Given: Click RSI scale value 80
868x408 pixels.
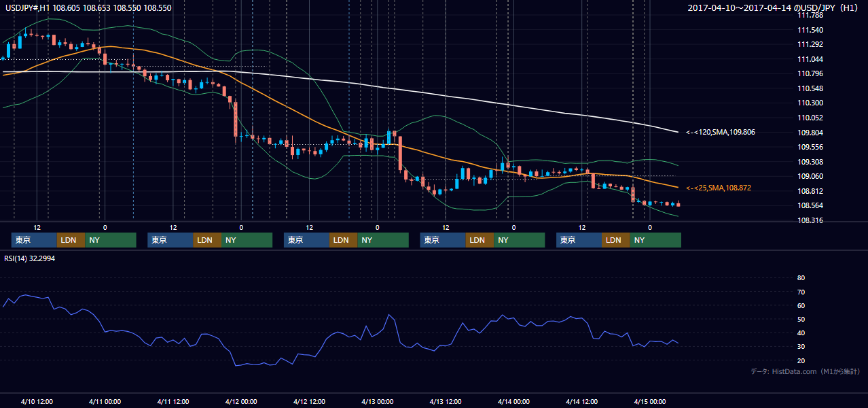Looking at the screenshot, I should point(801,278).
